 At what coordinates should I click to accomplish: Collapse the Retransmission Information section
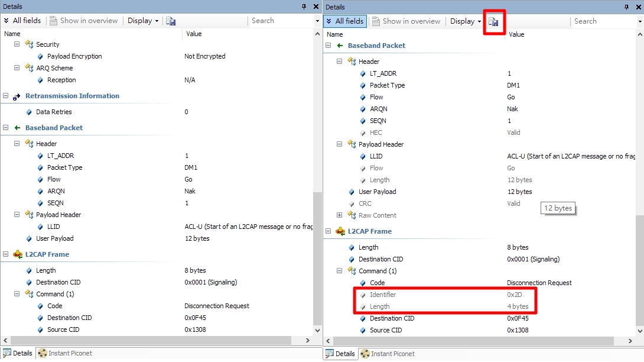pos(6,96)
